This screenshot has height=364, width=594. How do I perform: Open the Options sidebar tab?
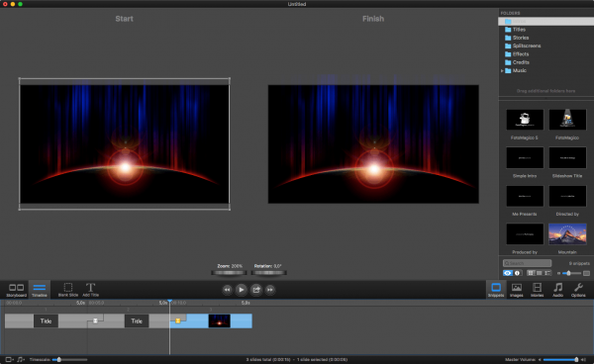tap(578, 290)
